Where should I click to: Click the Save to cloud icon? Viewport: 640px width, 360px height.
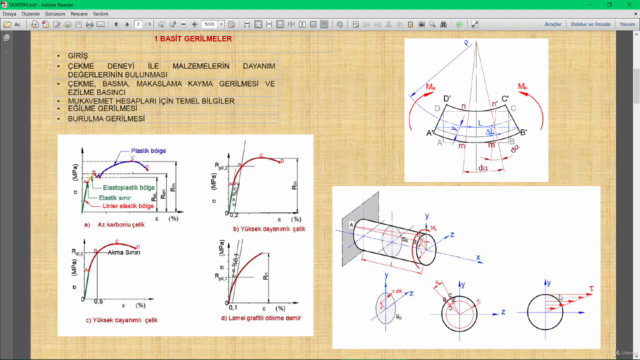(x=68, y=24)
